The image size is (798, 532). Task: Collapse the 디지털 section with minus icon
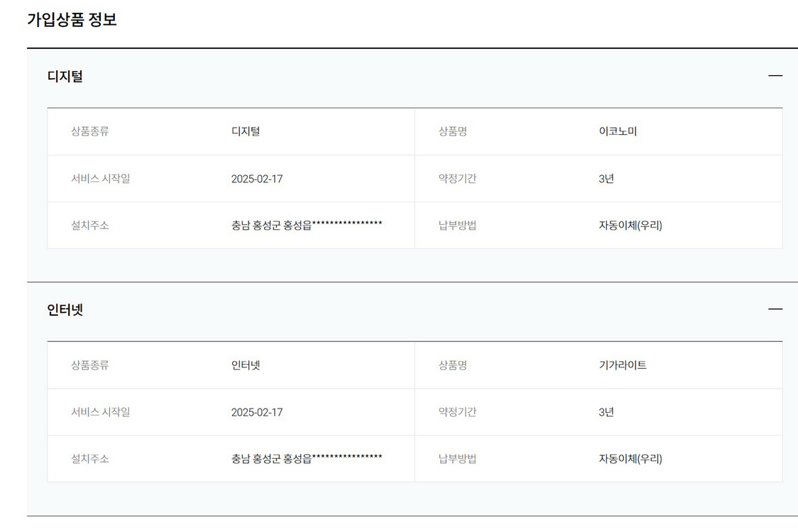[x=775, y=76]
